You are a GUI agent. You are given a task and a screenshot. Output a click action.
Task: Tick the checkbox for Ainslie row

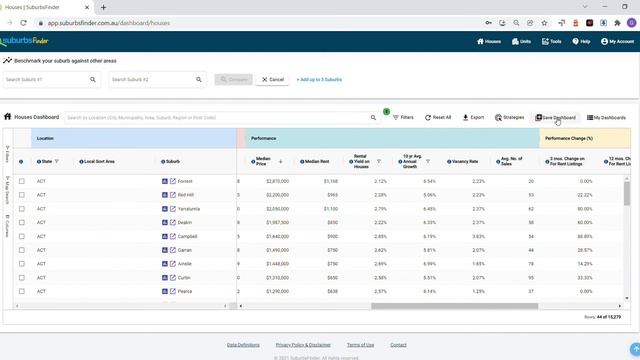point(22,264)
